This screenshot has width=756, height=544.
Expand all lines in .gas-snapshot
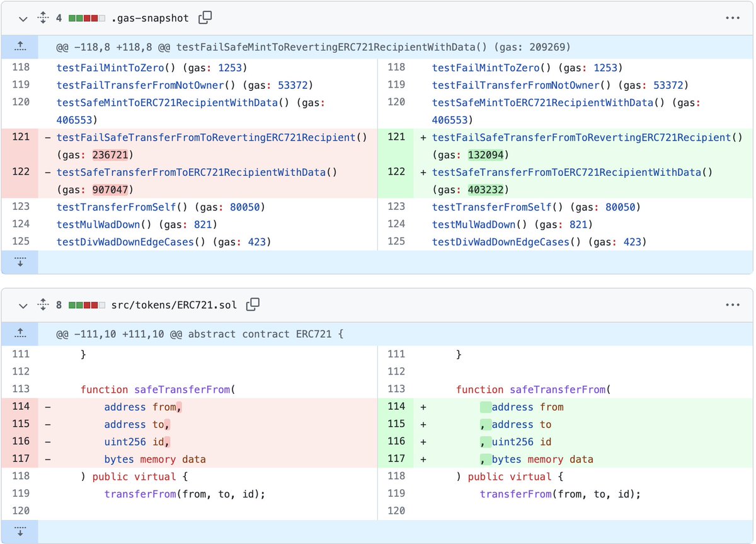[x=43, y=18]
